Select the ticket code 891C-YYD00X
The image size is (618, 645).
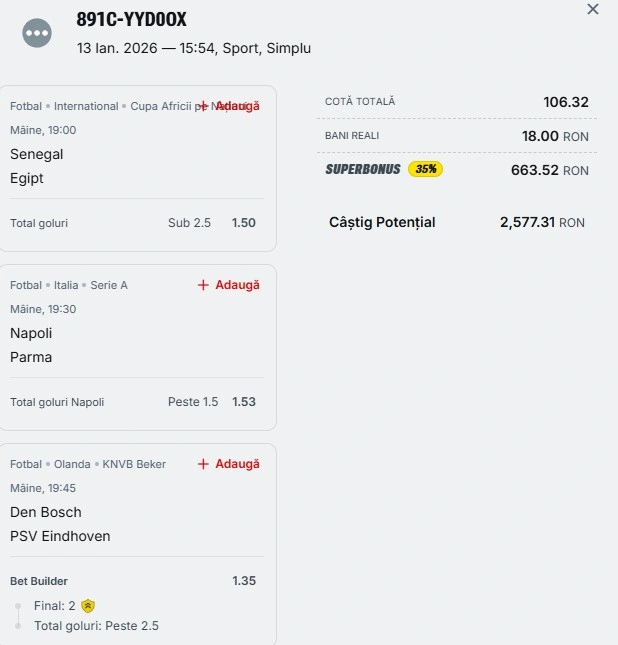[x=131, y=20]
